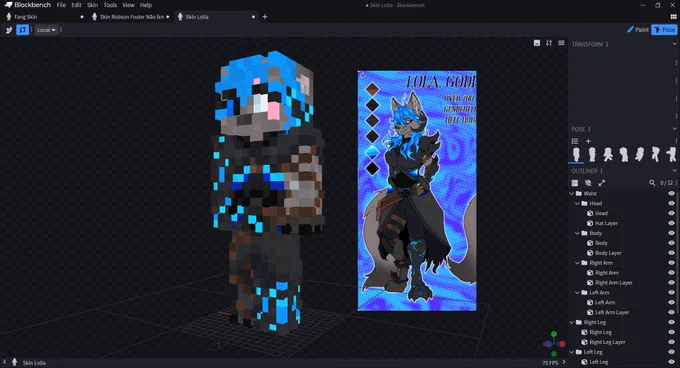Click the Lola reference image in the viewport

pyautogui.click(x=417, y=191)
